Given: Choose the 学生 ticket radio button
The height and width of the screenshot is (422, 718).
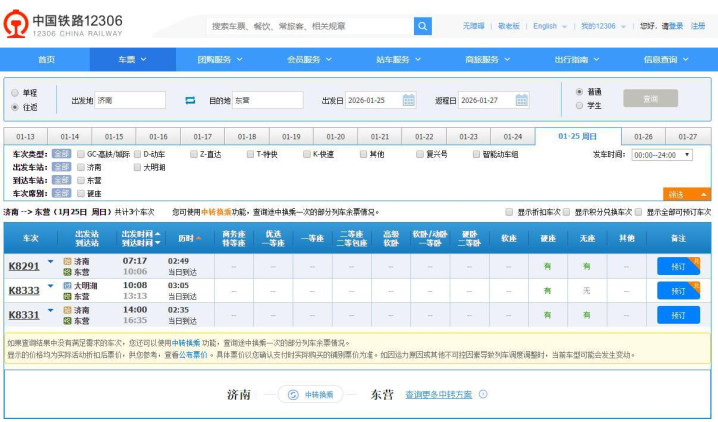Looking at the screenshot, I should [579, 105].
